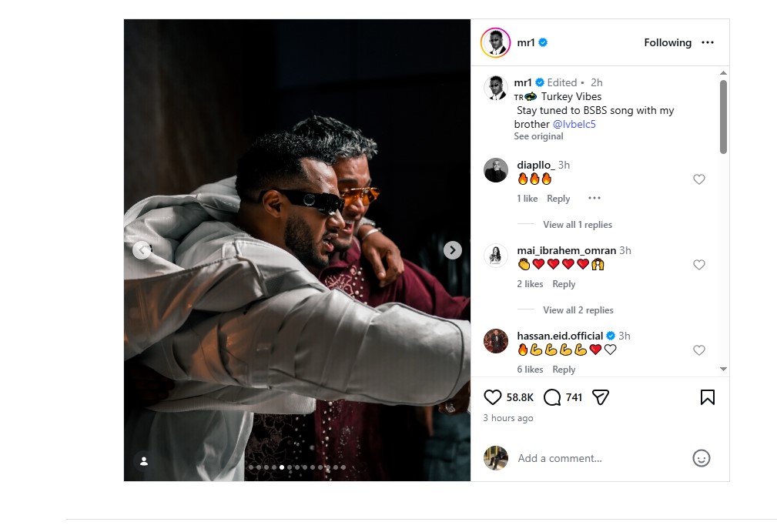The height and width of the screenshot is (532, 777).
Task: Open comments via speech bubble icon
Action: coord(552,397)
